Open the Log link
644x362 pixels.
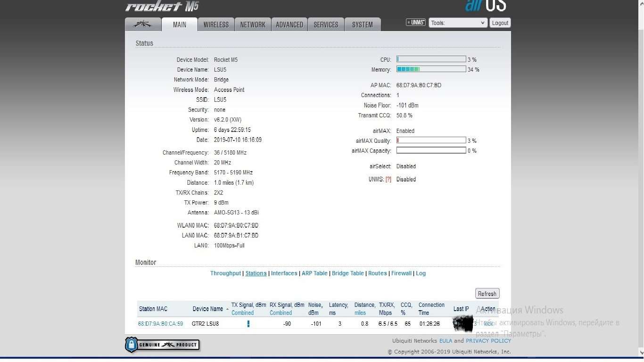(x=421, y=273)
